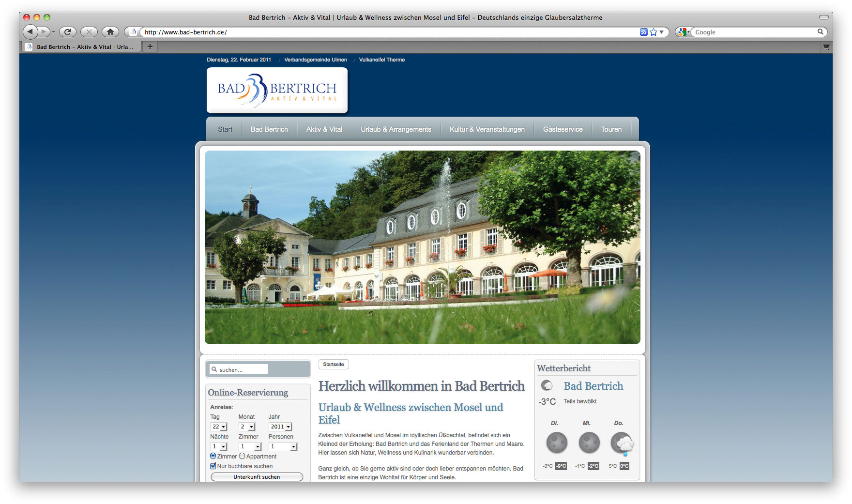Expand the Jahr year dropdown
The width and height of the screenshot is (852, 504).
tap(280, 427)
